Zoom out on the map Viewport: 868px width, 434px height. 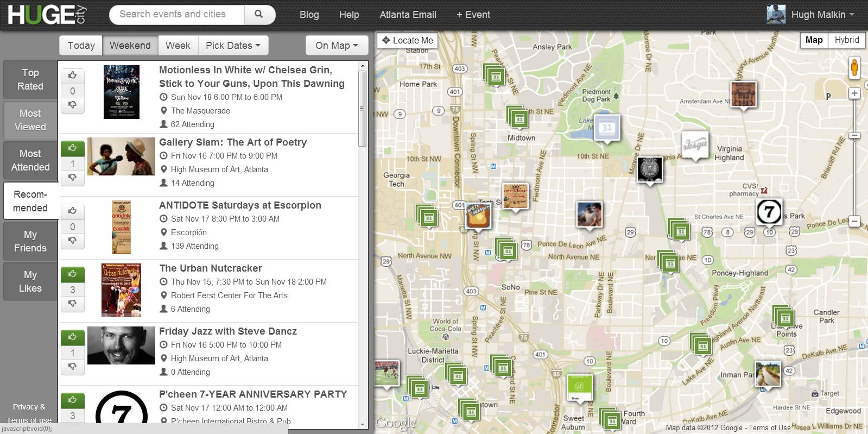point(854,221)
